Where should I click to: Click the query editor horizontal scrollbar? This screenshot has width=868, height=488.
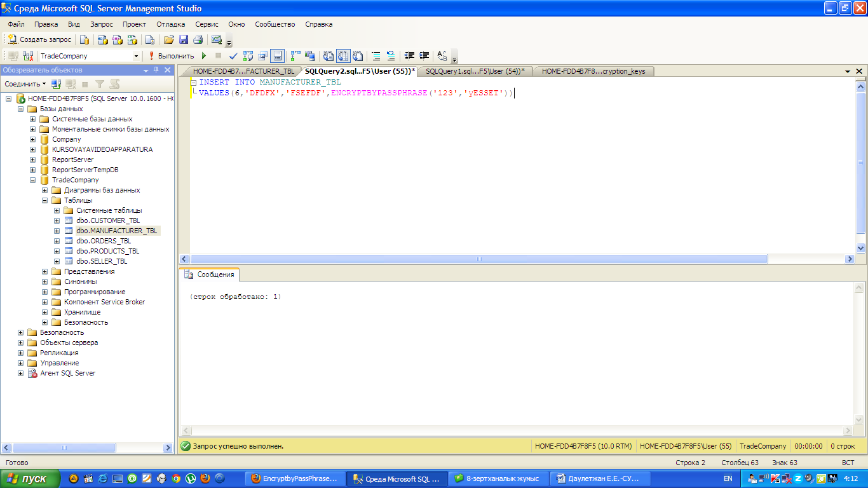(478, 259)
